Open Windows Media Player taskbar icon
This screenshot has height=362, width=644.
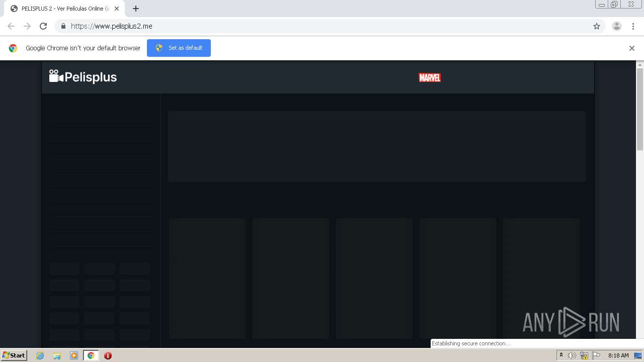coord(74,355)
